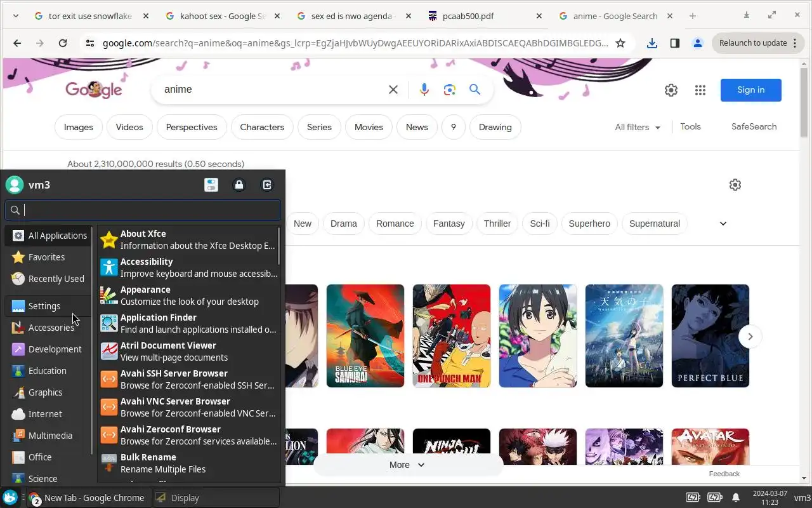The width and height of the screenshot is (812, 508).
Task: Open the SafeSearch link
Action: tap(754, 126)
